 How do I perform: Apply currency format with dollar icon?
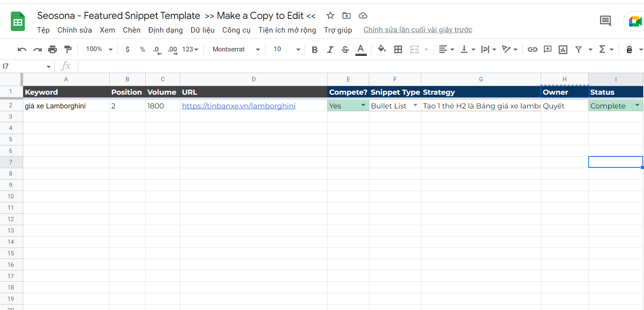point(127,50)
